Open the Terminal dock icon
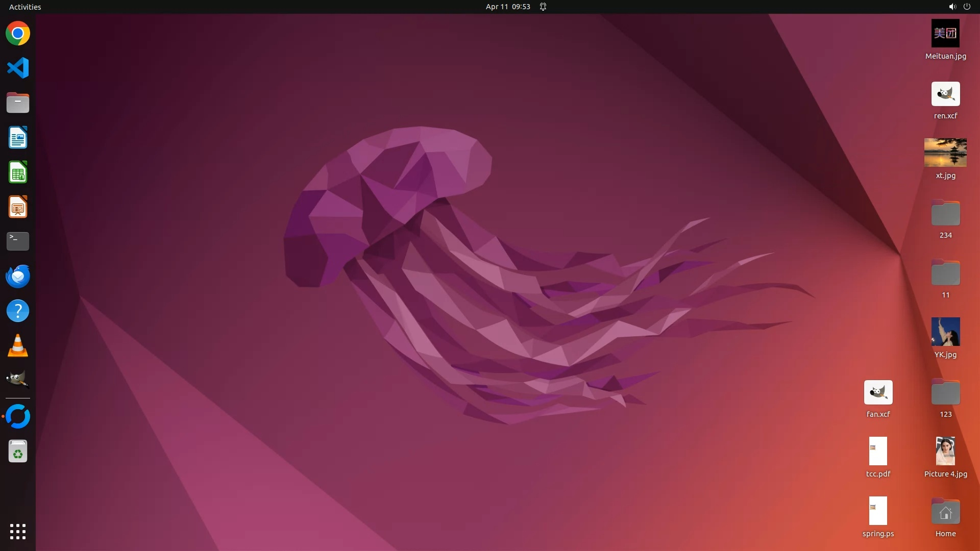The width and height of the screenshot is (980, 551). [18, 241]
